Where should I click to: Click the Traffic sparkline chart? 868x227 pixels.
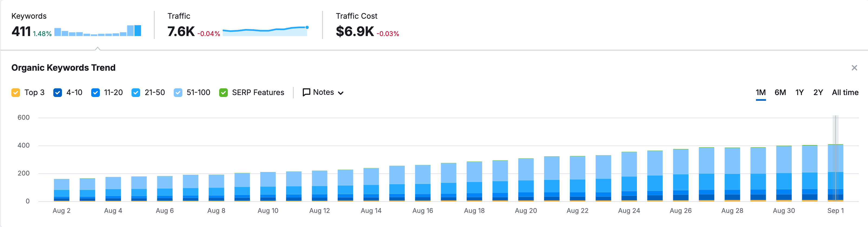(x=265, y=31)
